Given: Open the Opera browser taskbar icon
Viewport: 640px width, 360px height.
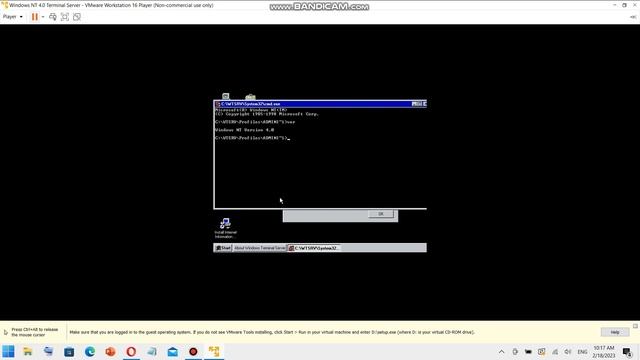Looking at the screenshot, I should pos(131,351).
